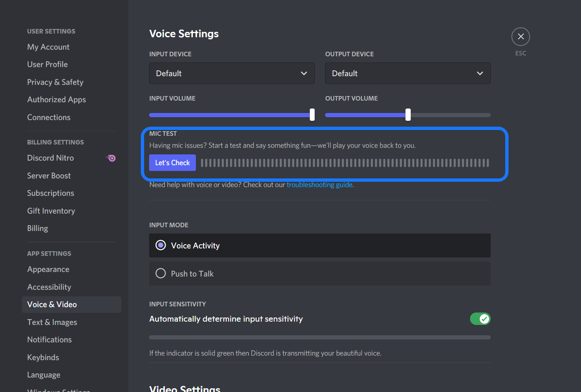
Task: Select the Push to Talk option
Action: (x=320, y=274)
